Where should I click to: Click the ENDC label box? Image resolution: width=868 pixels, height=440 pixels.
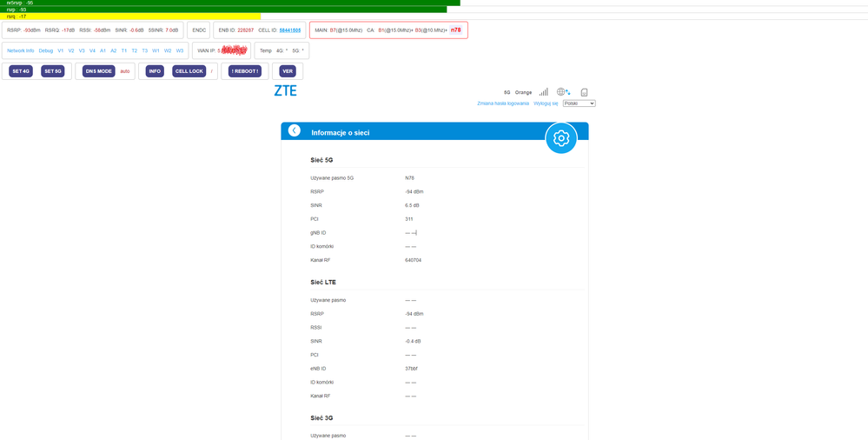click(x=199, y=30)
